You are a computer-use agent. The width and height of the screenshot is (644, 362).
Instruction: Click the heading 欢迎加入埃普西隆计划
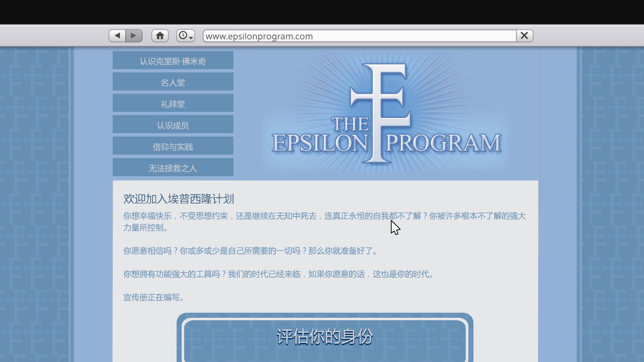click(x=179, y=199)
